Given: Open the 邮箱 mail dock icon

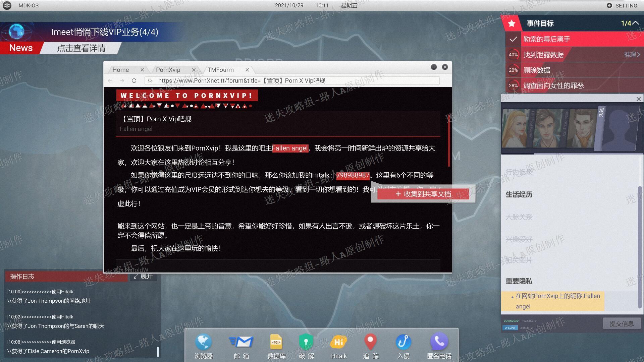Looking at the screenshot, I should (241, 346).
